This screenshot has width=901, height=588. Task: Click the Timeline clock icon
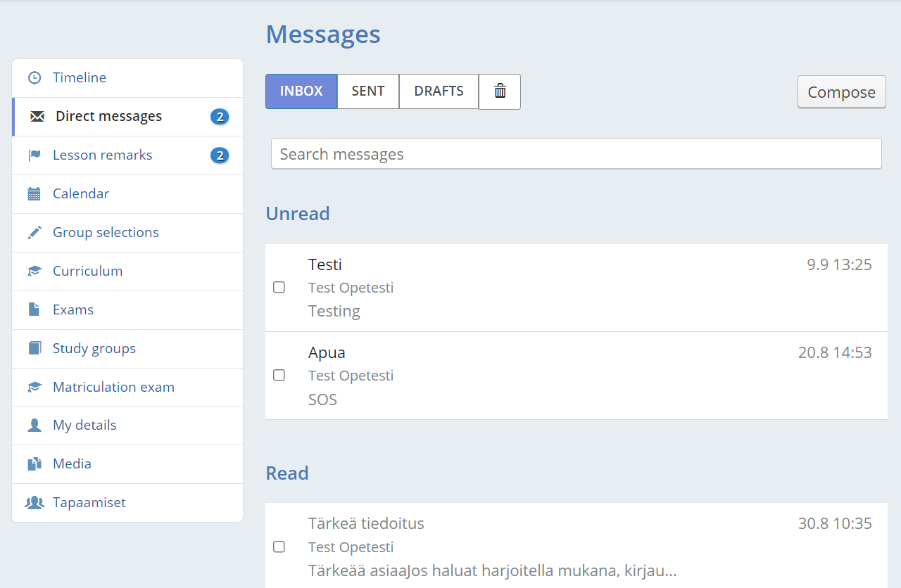[x=34, y=78]
